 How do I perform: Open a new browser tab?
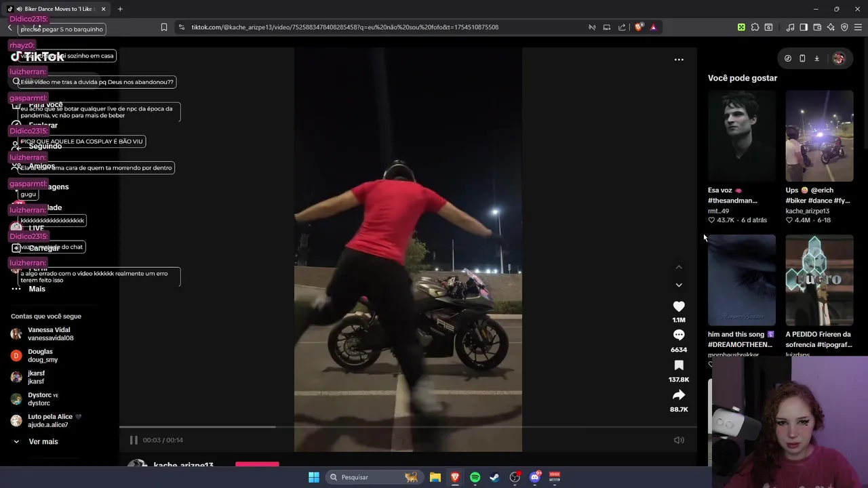click(120, 9)
